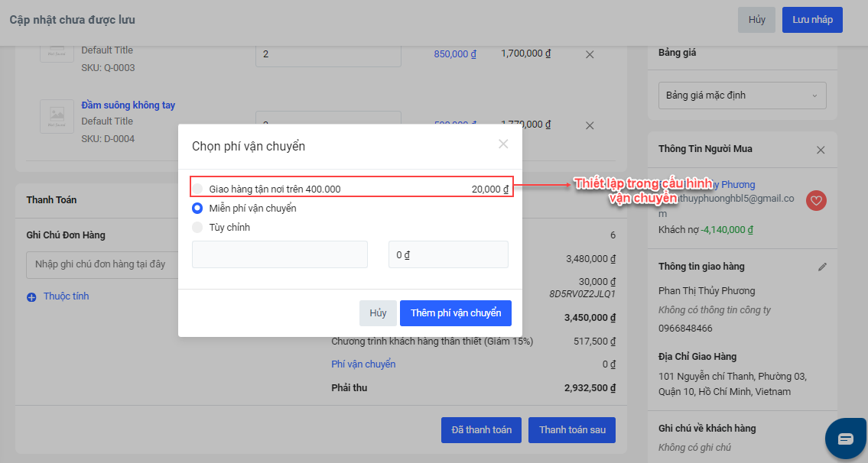Remove buyer info with X icon
The image size is (868, 463).
pos(821,150)
